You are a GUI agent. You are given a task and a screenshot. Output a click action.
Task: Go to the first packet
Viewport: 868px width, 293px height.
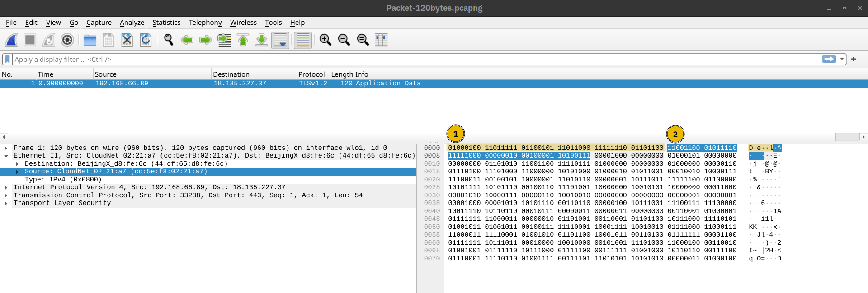(x=243, y=40)
